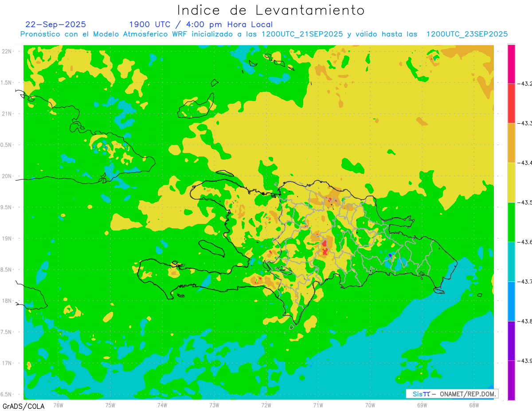The image size is (532, 411).
Task: Click the 72W longitude axis label
Action: pos(266,405)
